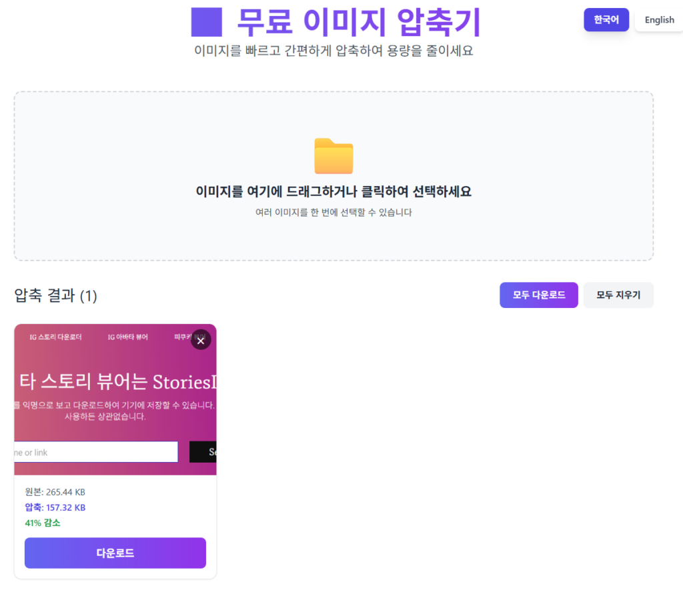
Task: Click the yellow folder upload icon
Action: 333,156
